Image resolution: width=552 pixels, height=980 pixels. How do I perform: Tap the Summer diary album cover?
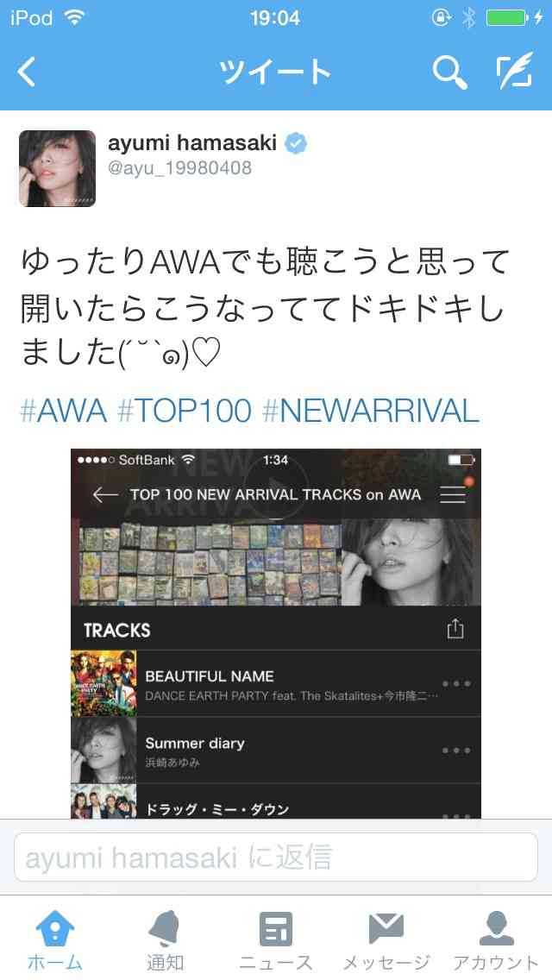(103, 750)
